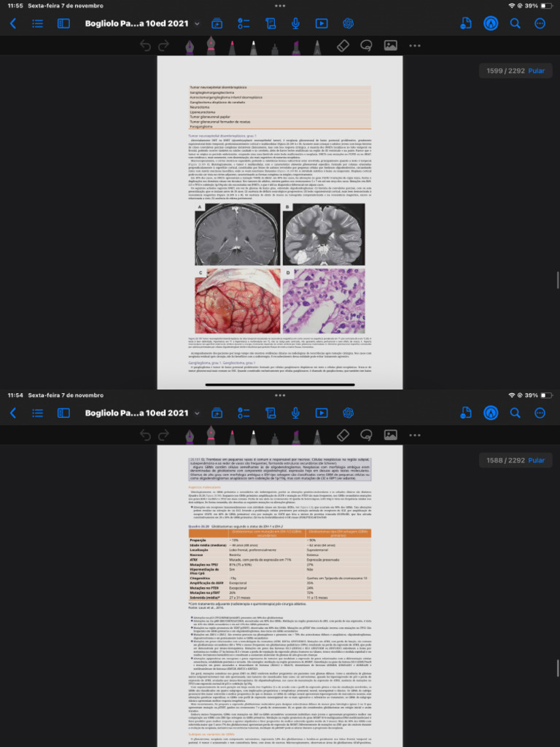Viewport: 560px width, 747px height.
Task: Toggle pen editing mode in page 1588 view
Action: pyautogui.click(x=491, y=413)
